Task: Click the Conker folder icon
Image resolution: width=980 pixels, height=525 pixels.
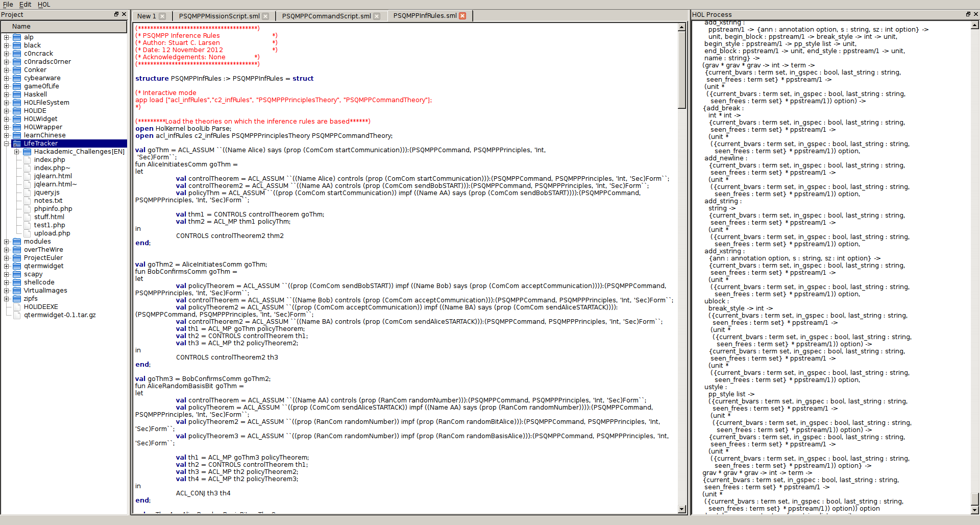Action: pyautogui.click(x=17, y=70)
